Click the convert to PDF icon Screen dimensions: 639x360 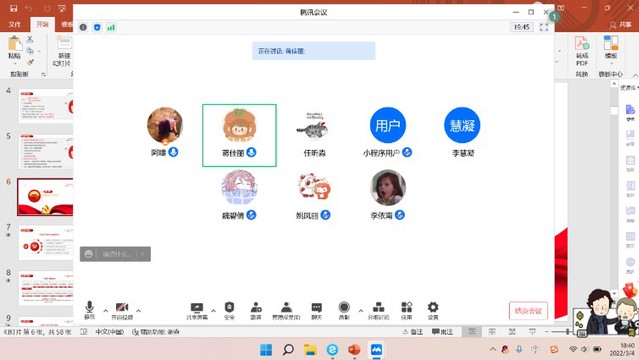pos(582,43)
